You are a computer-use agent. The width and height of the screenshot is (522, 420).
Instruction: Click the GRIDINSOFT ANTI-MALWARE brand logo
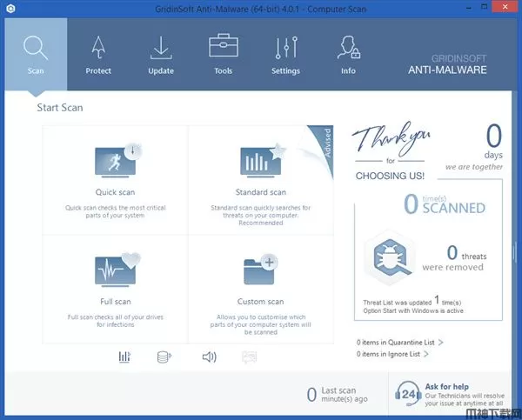(447, 64)
